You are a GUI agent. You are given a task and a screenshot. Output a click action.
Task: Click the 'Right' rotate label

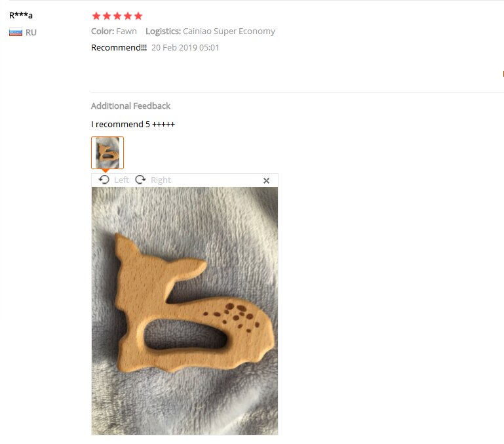click(161, 180)
